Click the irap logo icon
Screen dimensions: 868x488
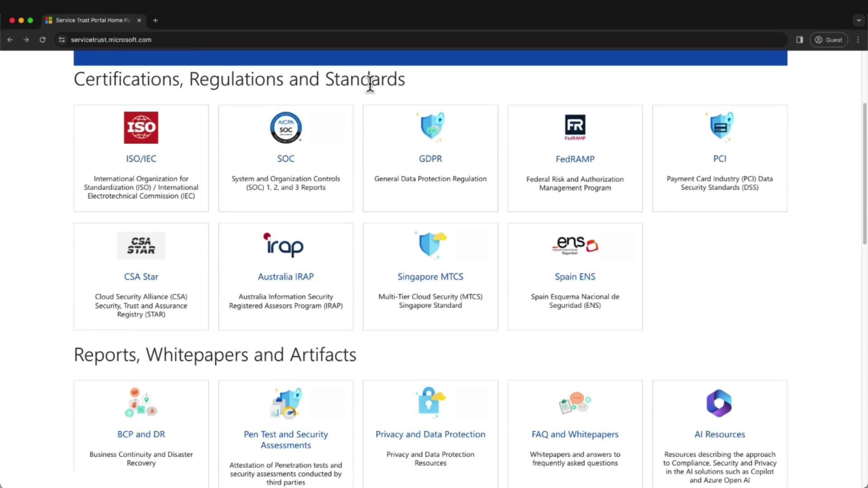[284, 245]
